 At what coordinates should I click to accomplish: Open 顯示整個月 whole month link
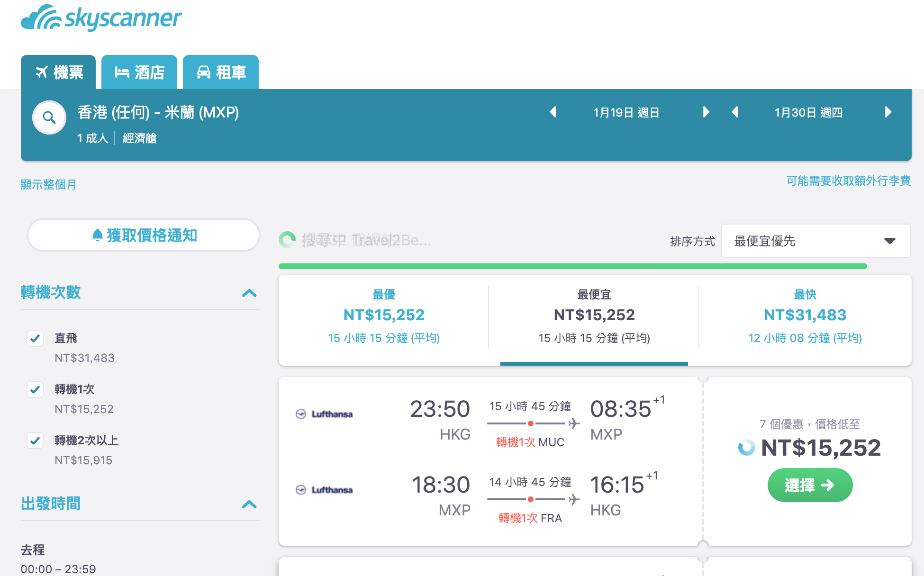(49, 184)
